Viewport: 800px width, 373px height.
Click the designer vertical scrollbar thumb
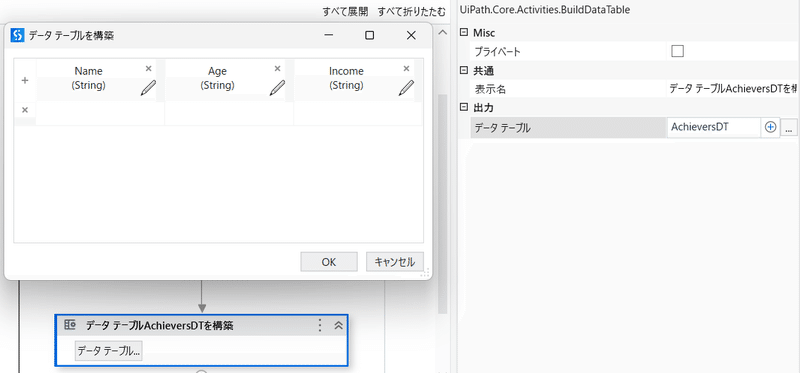[x=443, y=204]
